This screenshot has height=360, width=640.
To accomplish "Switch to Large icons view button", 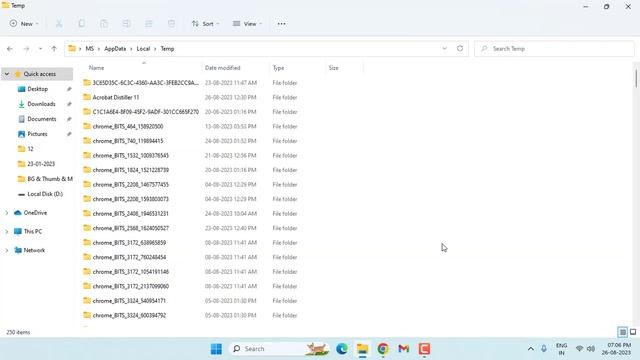I will click(633, 332).
